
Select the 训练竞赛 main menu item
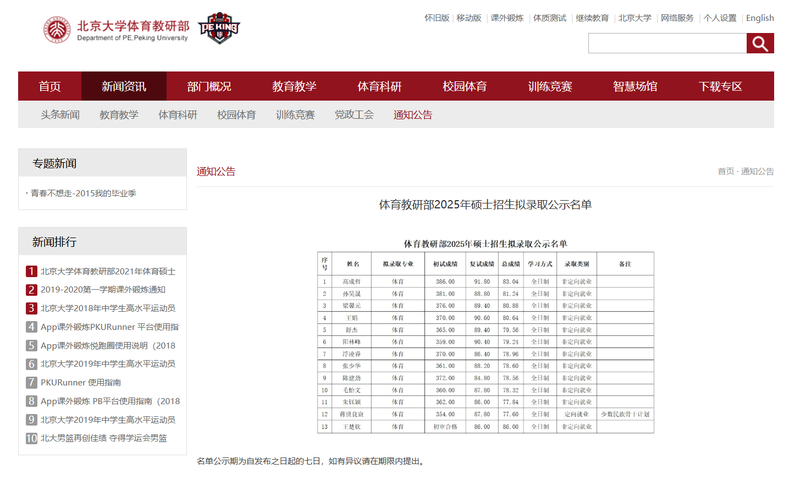pyautogui.click(x=550, y=86)
